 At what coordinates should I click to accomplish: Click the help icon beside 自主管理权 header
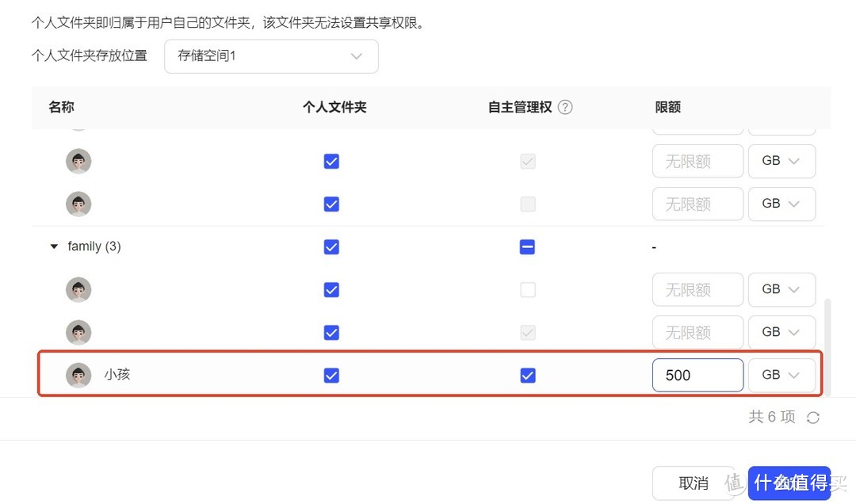565,107
